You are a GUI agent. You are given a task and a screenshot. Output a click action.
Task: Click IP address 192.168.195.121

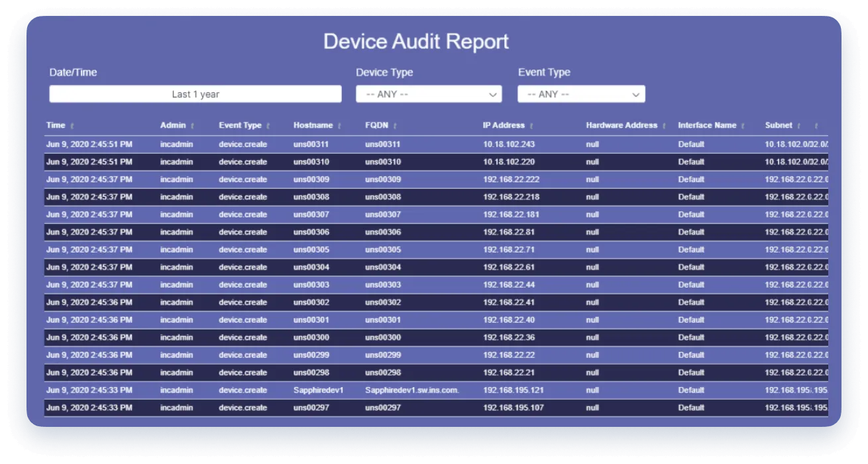point(514,390)
